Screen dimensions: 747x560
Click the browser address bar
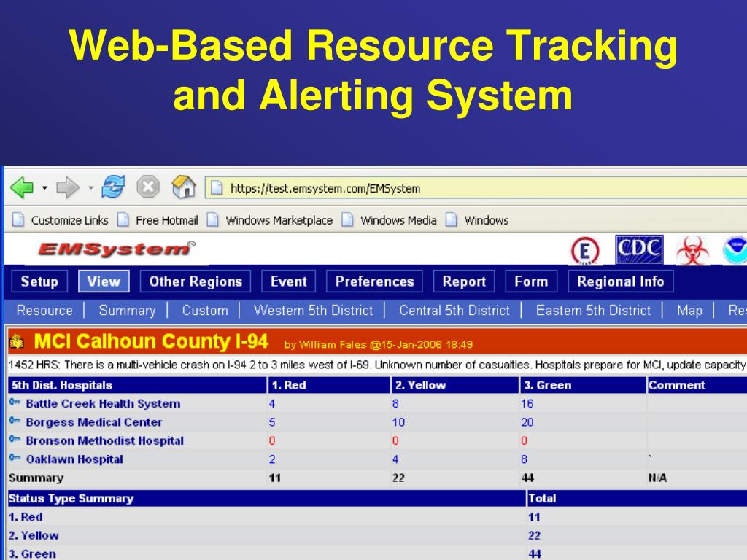point(438,187)
